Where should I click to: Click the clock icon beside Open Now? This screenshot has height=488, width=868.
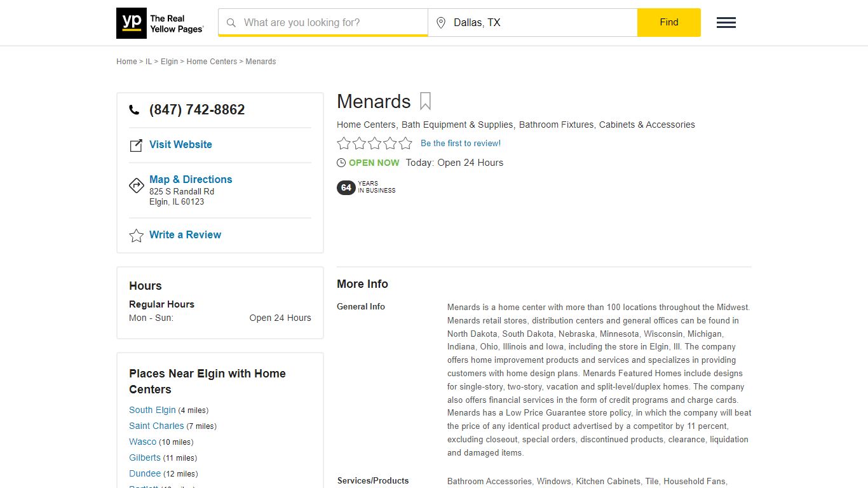341,163
